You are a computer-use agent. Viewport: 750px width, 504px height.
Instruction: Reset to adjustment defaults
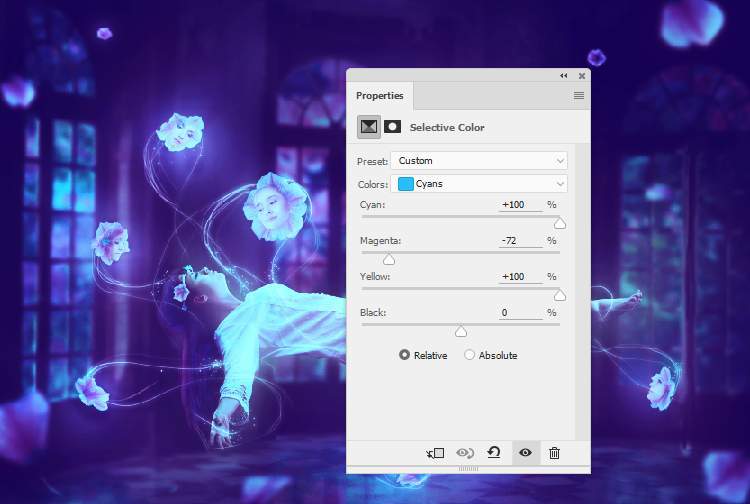[x=494, y=452]
